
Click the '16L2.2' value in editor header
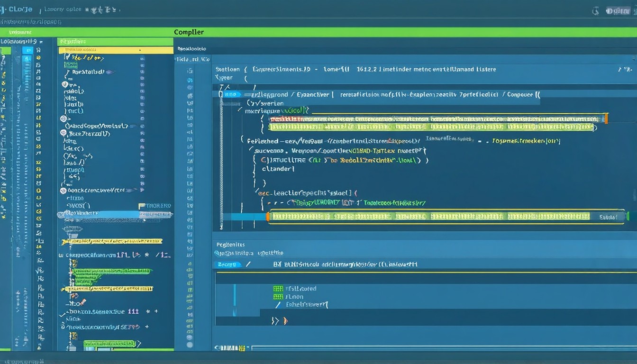tap(366, 69)
